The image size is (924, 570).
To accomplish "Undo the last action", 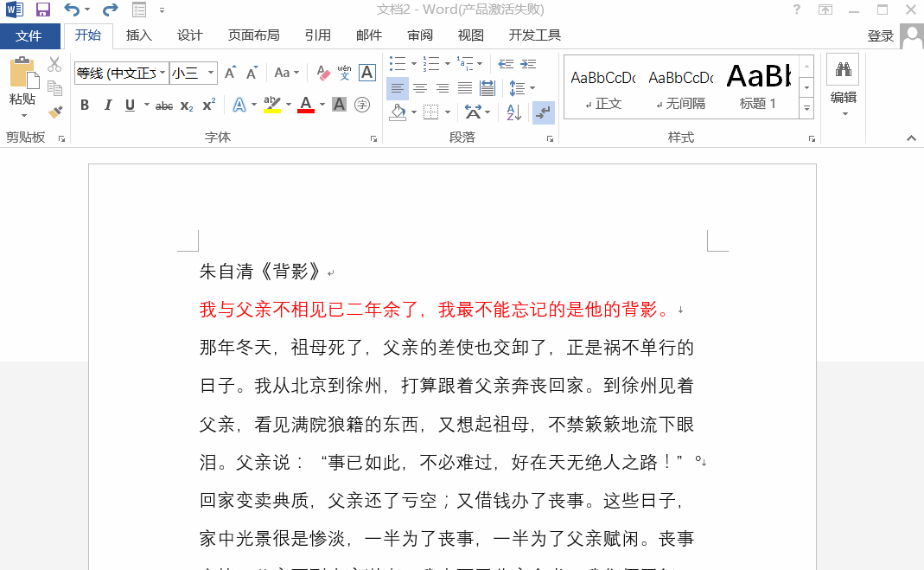I will pos(71,10).
